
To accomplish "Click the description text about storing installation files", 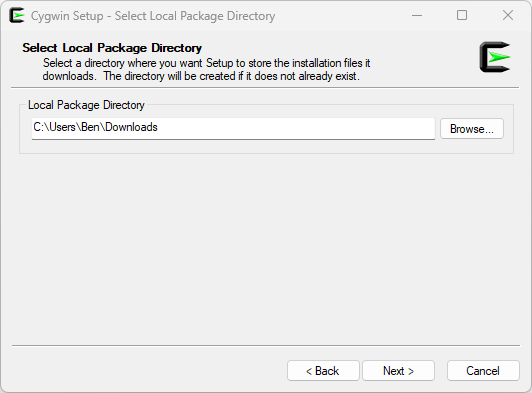I will [x=206, y=70].
